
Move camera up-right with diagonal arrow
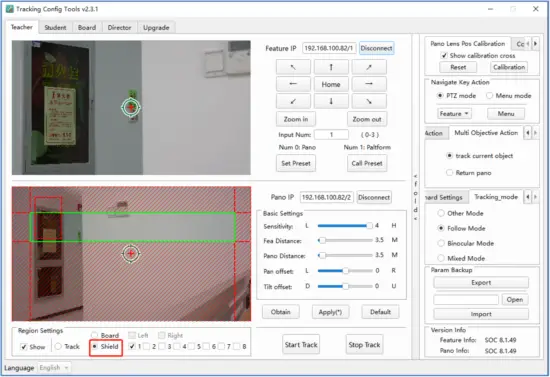pyautogui.click(x=369, y=67)
